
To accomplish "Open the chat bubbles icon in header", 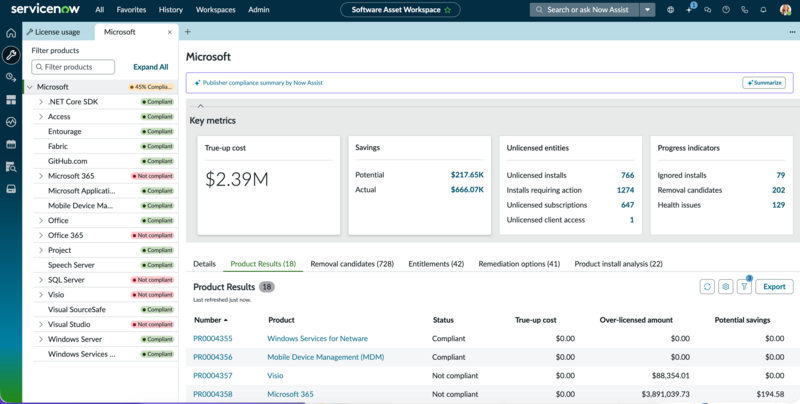I will pos(708,10).
